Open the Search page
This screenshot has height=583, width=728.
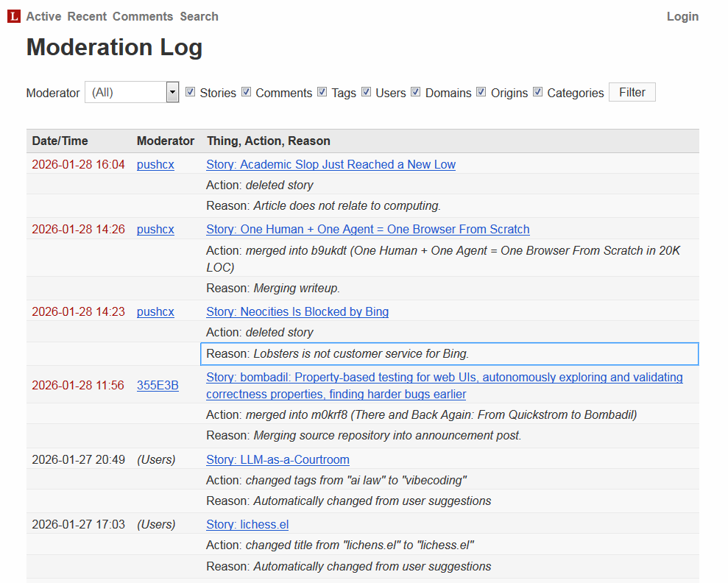pyautogui.click(x=199, y=16)
